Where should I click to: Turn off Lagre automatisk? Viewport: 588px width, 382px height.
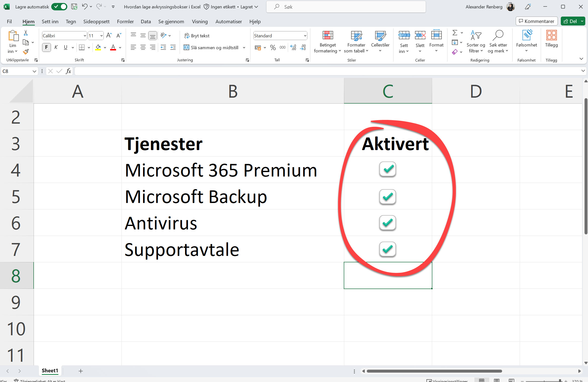[x=59, y=7]
